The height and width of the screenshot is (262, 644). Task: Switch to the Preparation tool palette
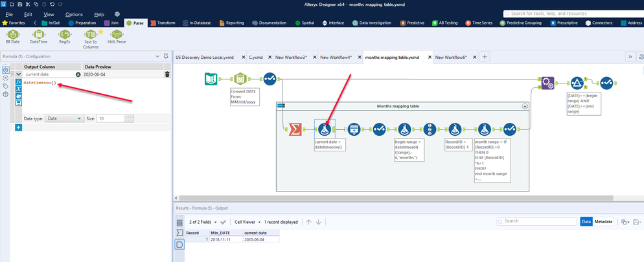click(82, 23)
